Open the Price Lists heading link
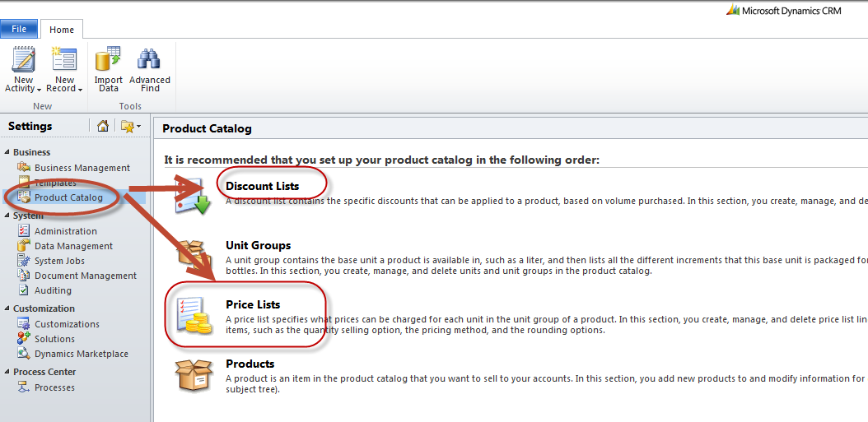 [253, 304]
